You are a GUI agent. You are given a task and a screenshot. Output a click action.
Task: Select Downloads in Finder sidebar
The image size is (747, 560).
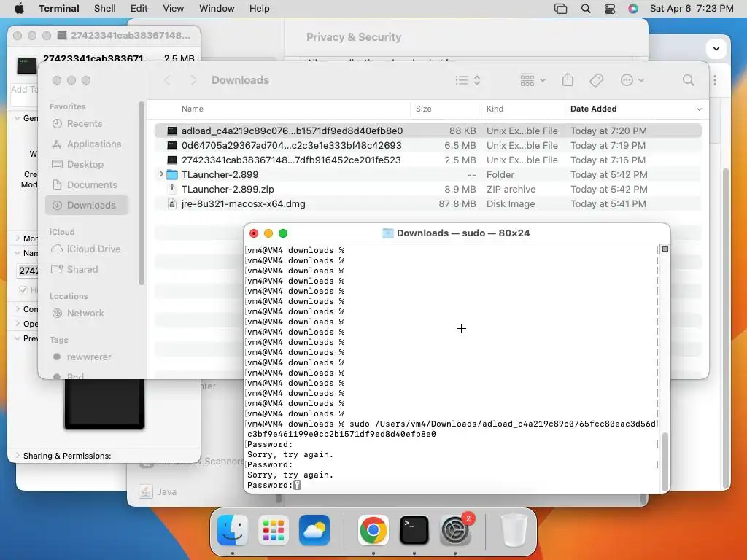tap(88, 205)
